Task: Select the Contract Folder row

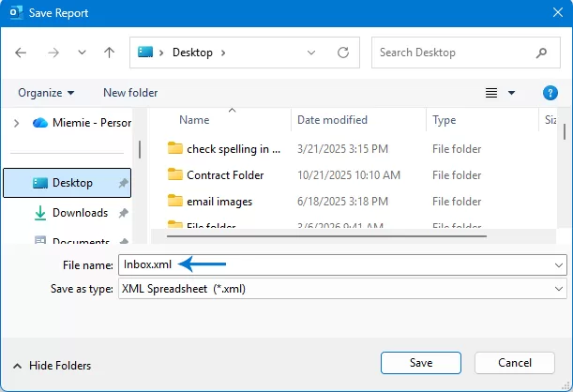Action: point(324,175)
